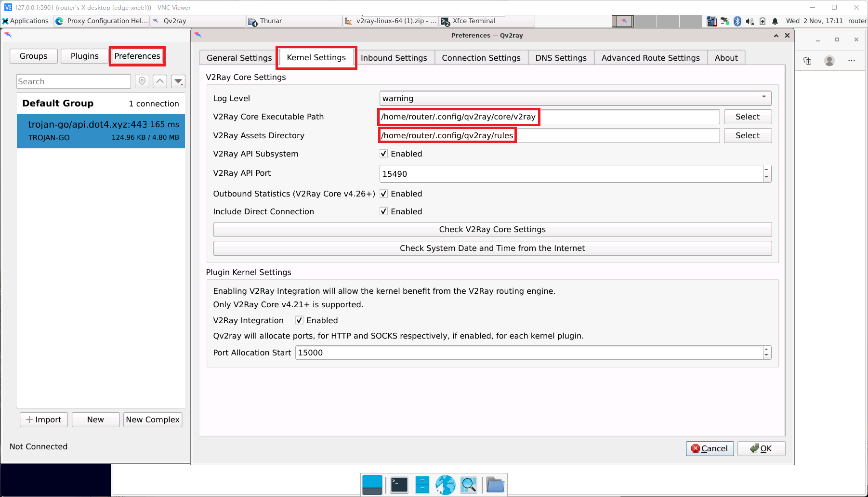Switch to General Settings tab

239,58
